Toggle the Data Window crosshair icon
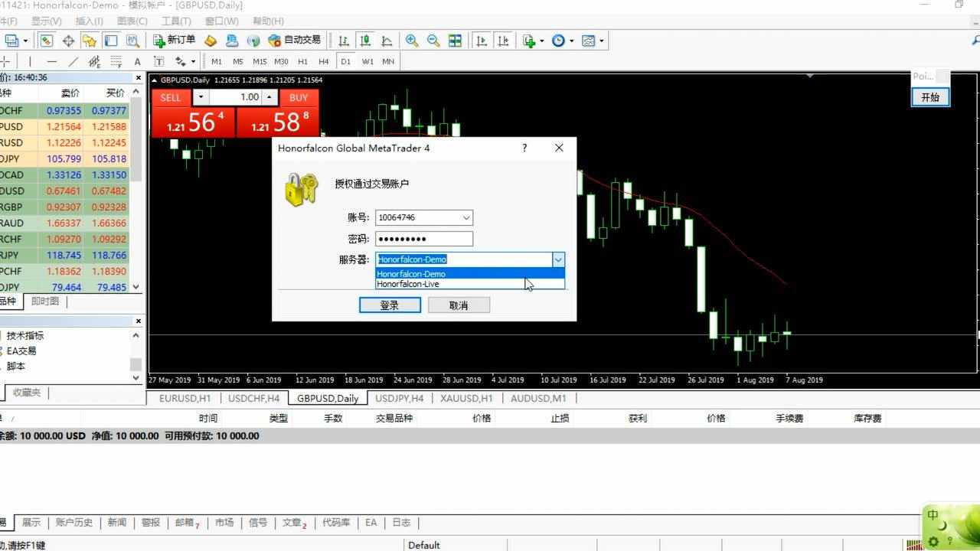This screenshot has height=551, width=980. [x=68, y=41]
